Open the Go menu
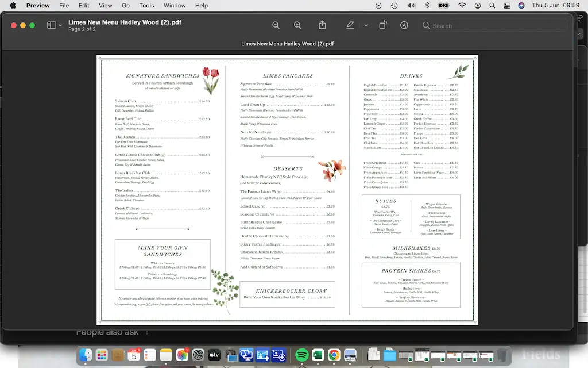Screen dimensions: 588x368 point(125,5)
